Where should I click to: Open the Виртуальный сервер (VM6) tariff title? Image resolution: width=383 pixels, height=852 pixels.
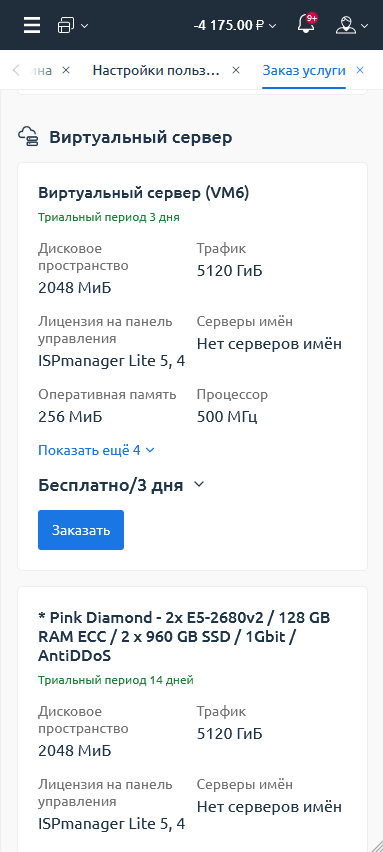[x=143, y=192]
